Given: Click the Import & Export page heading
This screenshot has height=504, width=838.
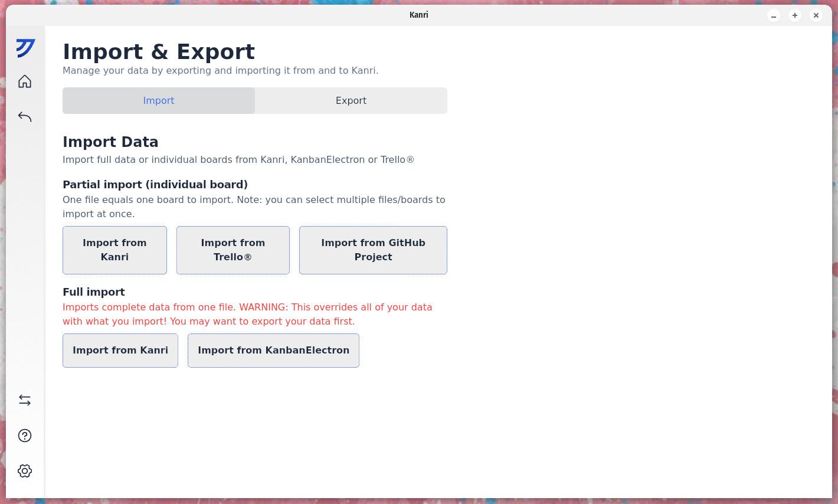Looking at the screenshot, I should tap(159, 52).
